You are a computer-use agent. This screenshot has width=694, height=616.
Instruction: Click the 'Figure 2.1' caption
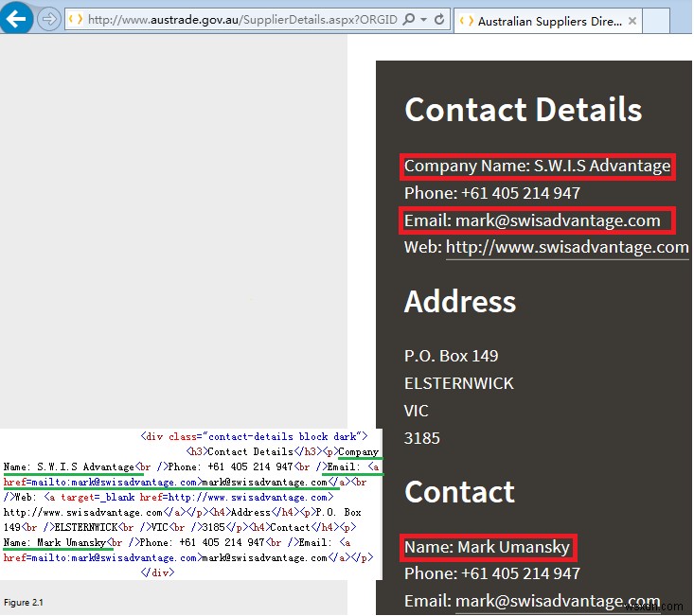pyautogui.click(x=23, y=603)
